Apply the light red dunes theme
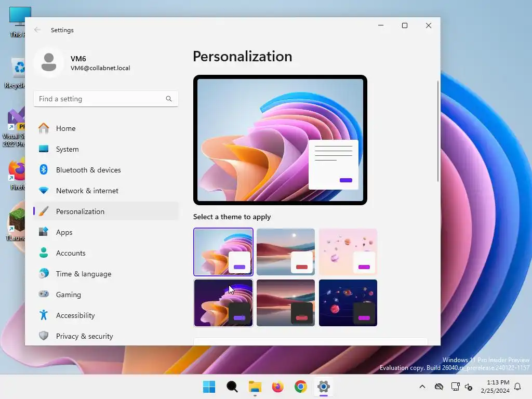The image size is (532, 399). pos(286,252)
